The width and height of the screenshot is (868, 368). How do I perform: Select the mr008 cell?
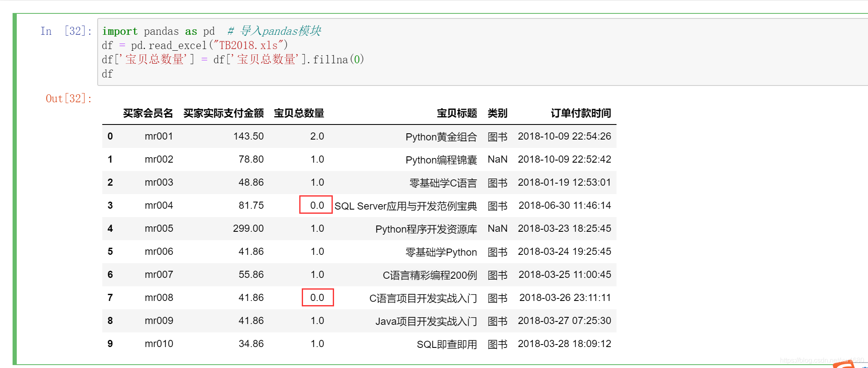point(159,298)
